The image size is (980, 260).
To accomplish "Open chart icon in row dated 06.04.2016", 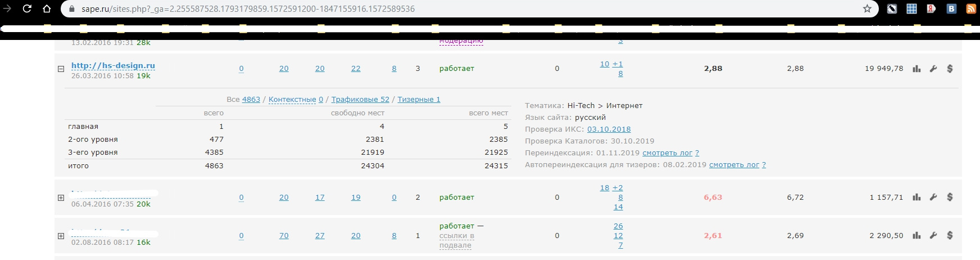I will pos(917,197).
